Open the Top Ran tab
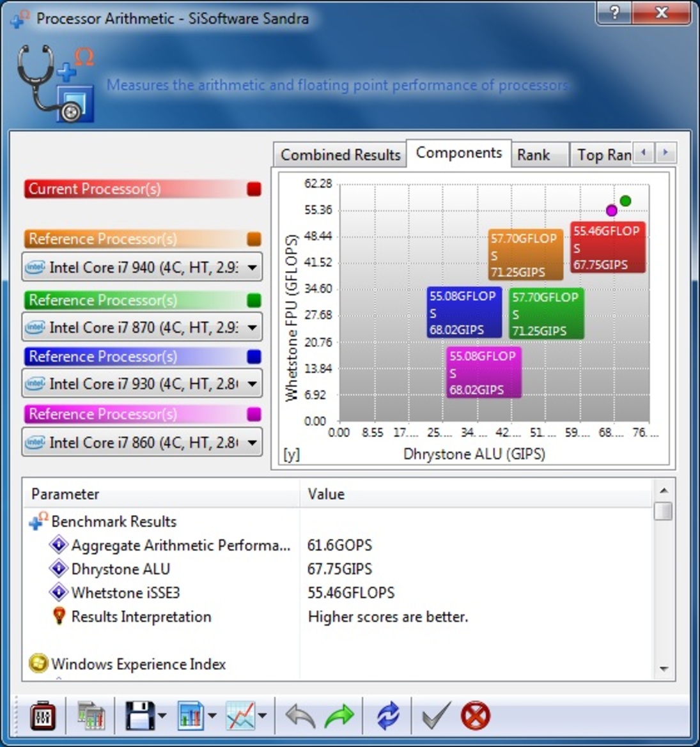700x747 pixels. coord(602,155)
